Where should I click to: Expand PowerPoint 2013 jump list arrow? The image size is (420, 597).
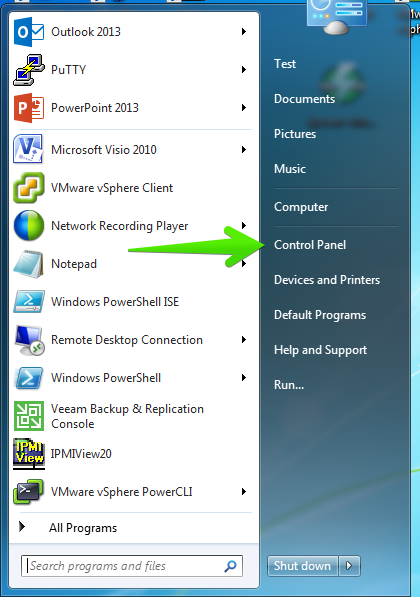pos(244,108)
